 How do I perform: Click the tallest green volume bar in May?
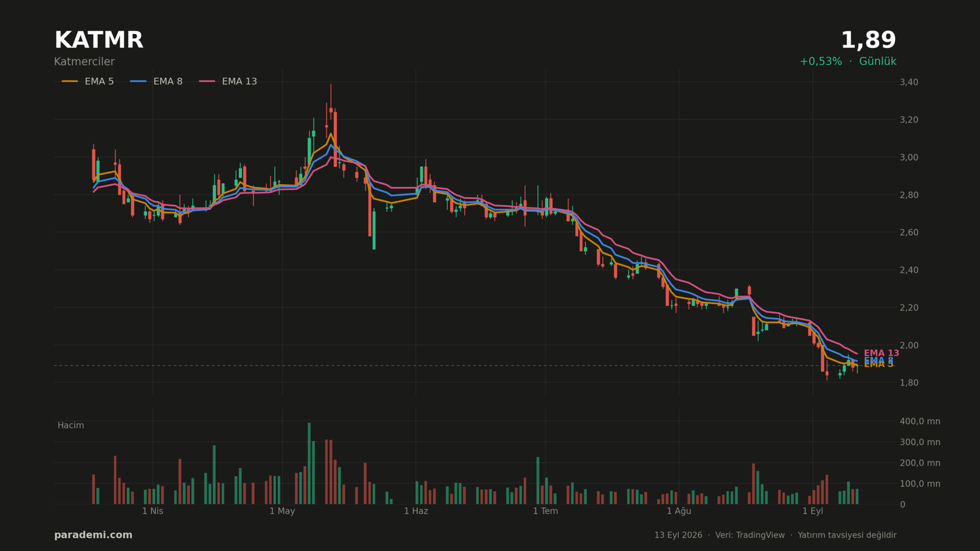[309, 463]
